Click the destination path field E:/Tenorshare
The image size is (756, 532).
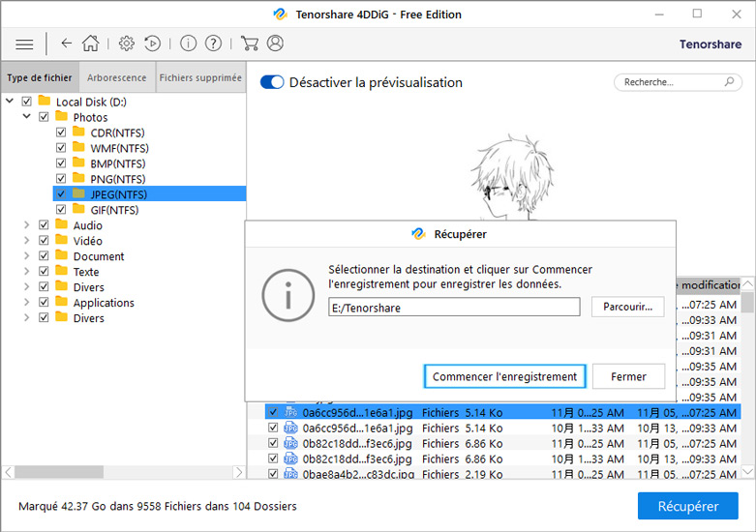click(454, 307)
